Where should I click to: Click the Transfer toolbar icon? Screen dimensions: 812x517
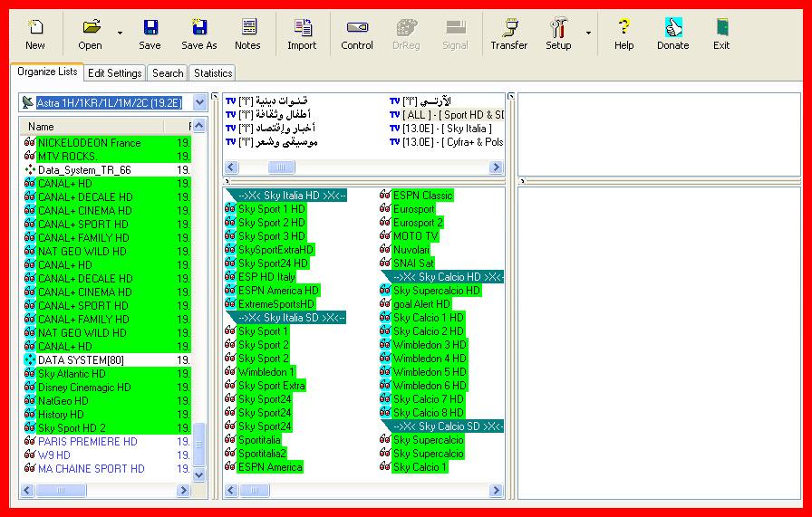[509, 27]
